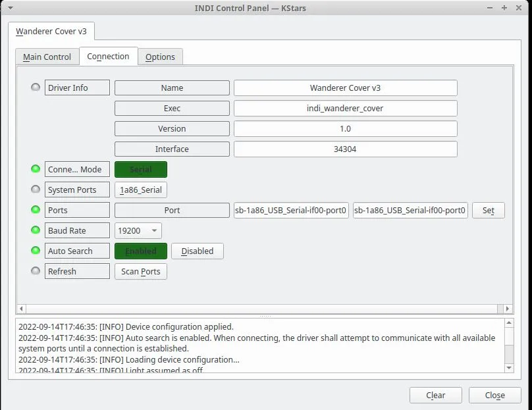The image size is (532, 410).
Task: Click the horizontal scrollbar left arrow
Action: tap(21, 309)
